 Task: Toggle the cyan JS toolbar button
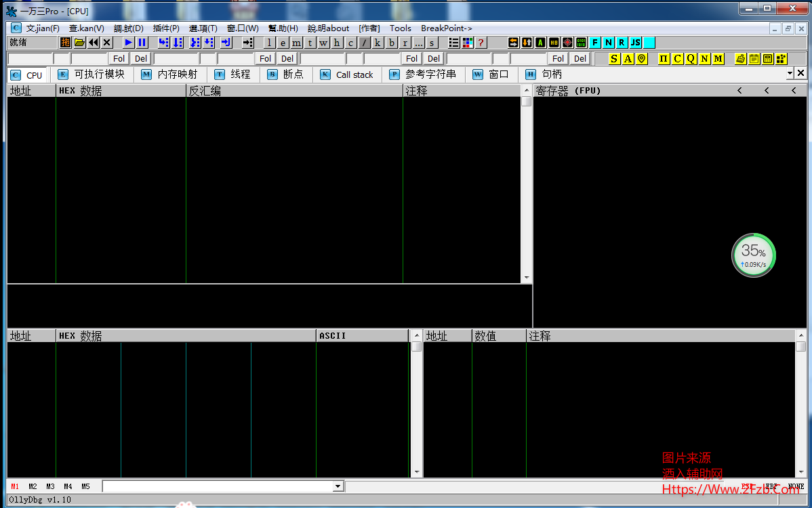635,43
